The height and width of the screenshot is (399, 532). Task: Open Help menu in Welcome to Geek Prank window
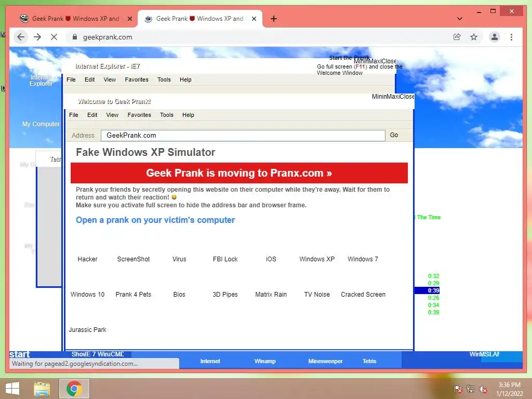click(188, 115)
